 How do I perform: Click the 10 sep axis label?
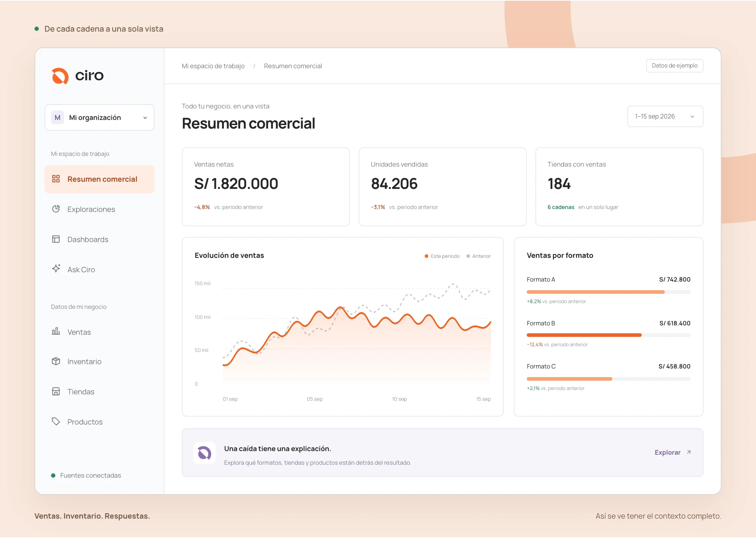pos(399,399)
